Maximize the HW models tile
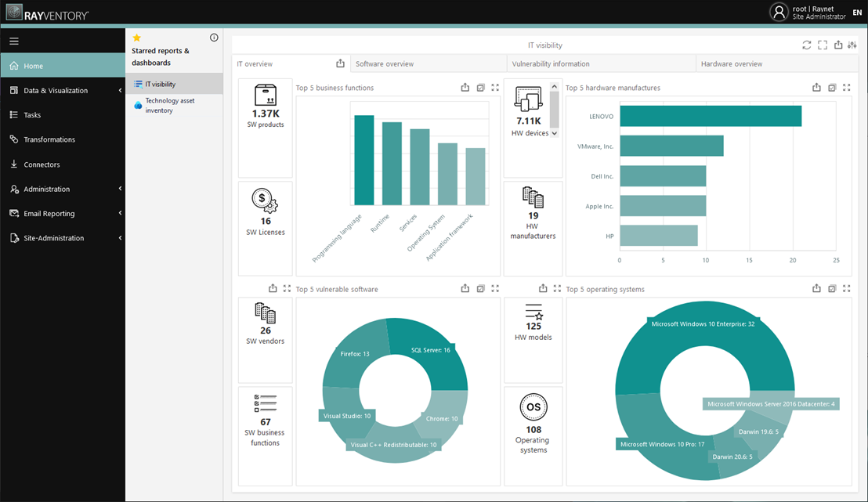 click(x=557, y=288)
